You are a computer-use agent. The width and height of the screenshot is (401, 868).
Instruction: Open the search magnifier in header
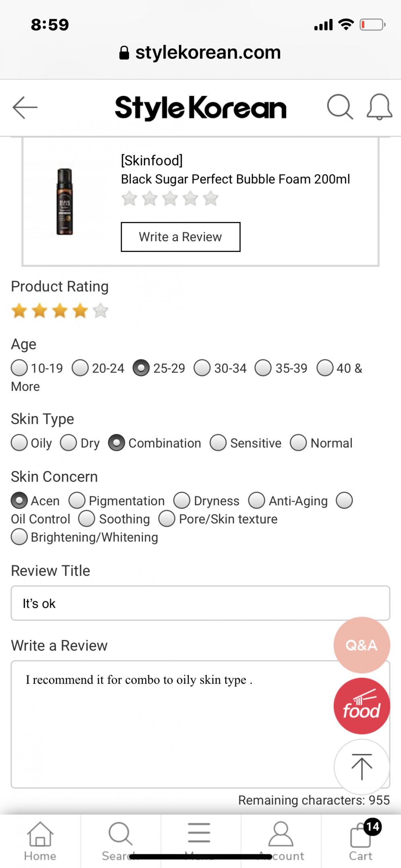pyautogui.click(x=340, y=107)
